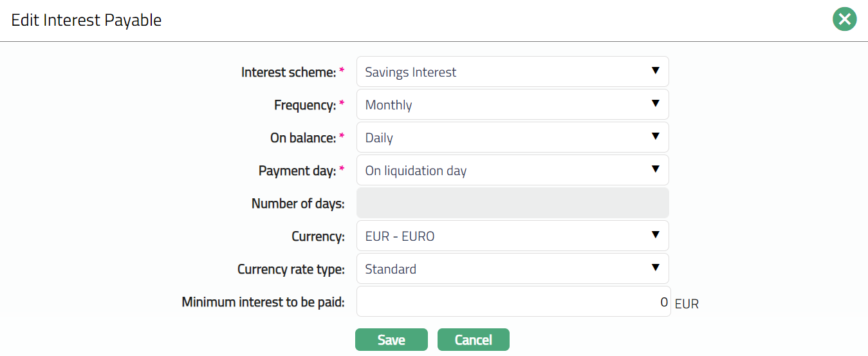The width and height of the screenshot is (868, 356).
Task: Click the EUR currency suffix label
Action: click(x=687, y=304)
